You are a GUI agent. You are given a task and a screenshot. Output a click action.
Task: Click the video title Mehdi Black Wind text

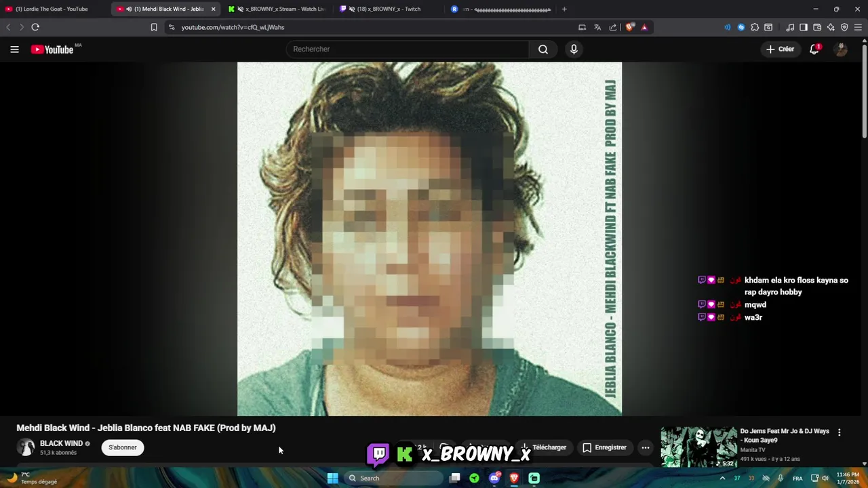[146, 428]
